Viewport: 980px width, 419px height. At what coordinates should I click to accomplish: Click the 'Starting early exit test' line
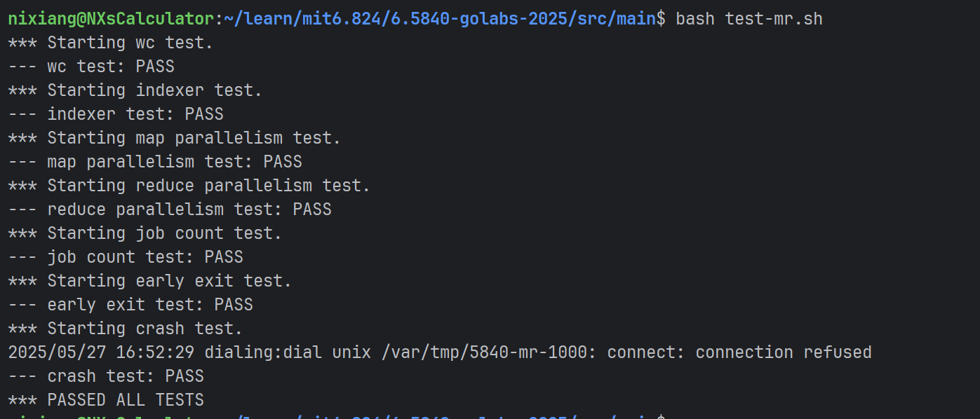point(150,281)
